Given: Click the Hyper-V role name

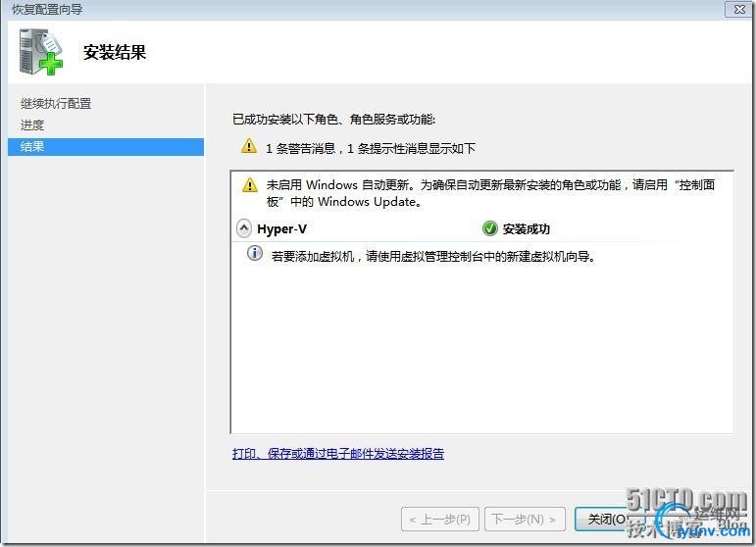Looking at the screenshot, I should pyautogui.click(x=281, y=229).
